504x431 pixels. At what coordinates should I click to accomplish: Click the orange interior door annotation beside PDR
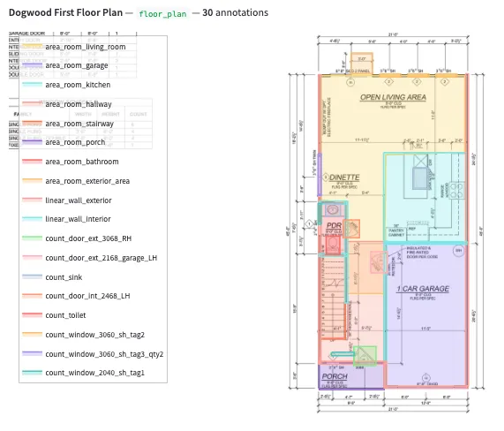pyautogui.click(x=351, y=229)
